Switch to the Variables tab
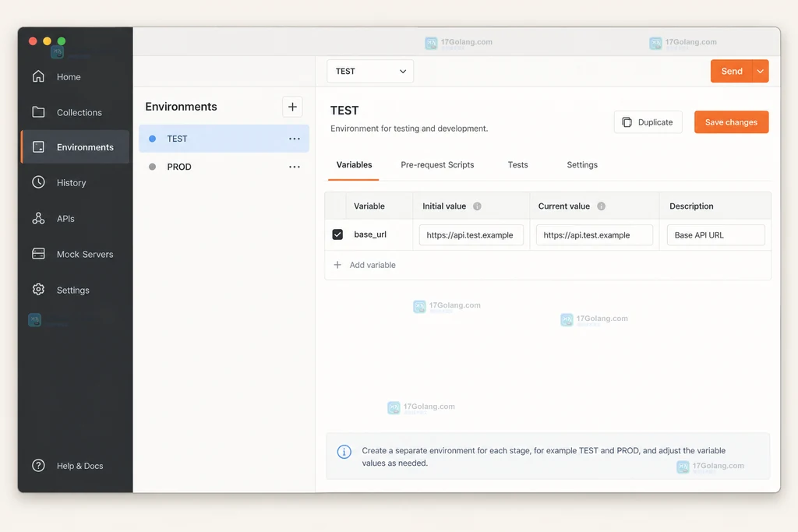Image resolution: width=798 pixels, height=532 pixels. pyautogui.click(x=354, y=165)
